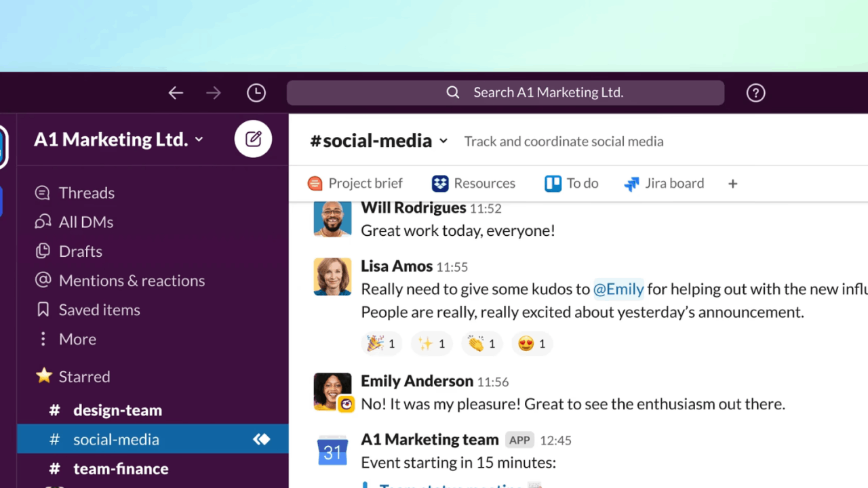Screen dimensions: 868x488
Task: Click the Jira board icon
Action: pyautogui.click(x=631, y=184)
